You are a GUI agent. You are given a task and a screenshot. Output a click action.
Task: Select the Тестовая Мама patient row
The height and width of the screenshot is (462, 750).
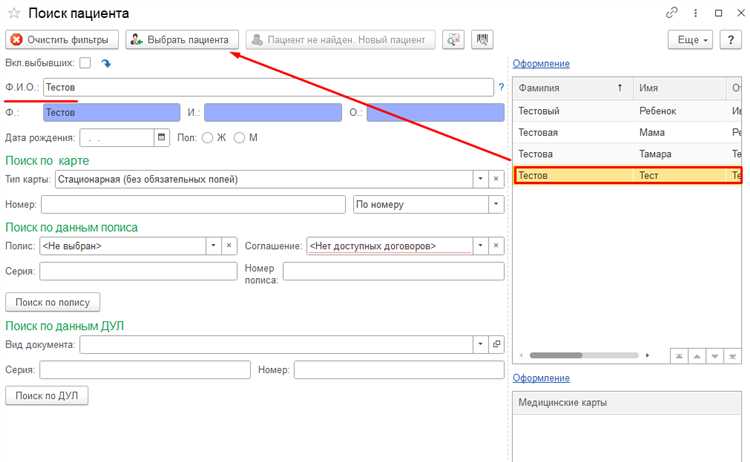[x=627, y=132]
